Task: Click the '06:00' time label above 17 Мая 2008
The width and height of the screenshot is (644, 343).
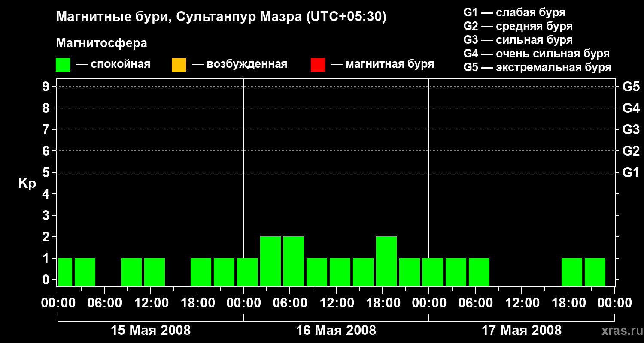Action: (x=475, y=303)
